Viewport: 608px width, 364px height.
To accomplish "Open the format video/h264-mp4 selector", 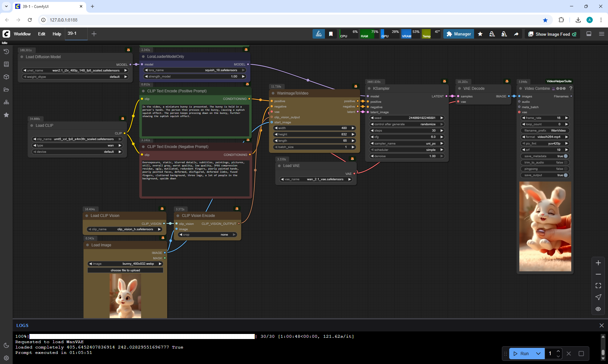I will pyautogui.click(x=545, y=137).
